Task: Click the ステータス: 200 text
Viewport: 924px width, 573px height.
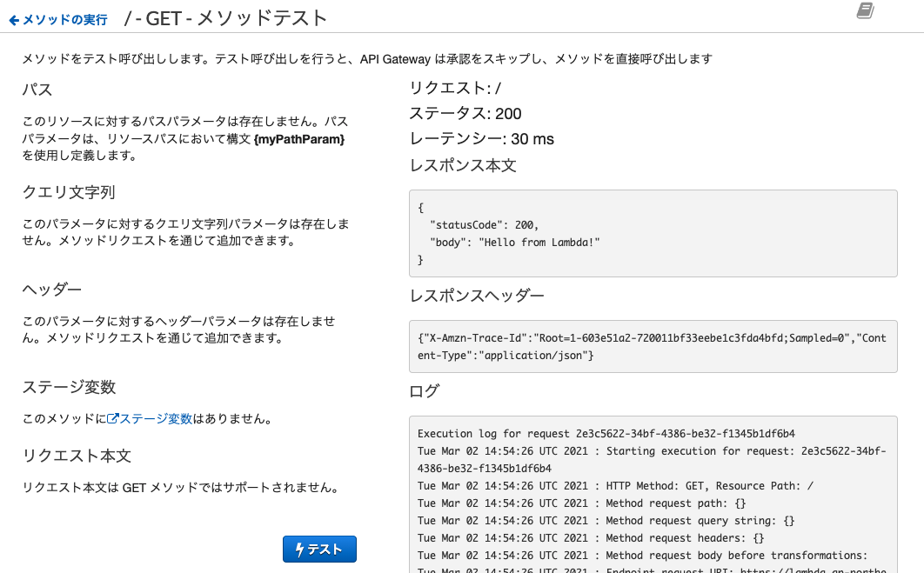Action: coord(465,114)
